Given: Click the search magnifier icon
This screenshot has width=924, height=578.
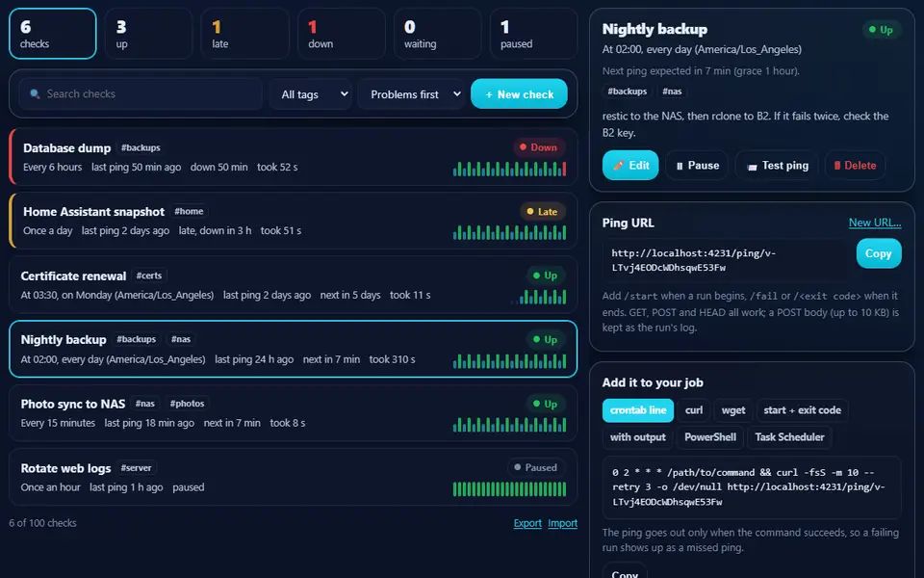Looking at the screenshot, I should coord(35,93).
